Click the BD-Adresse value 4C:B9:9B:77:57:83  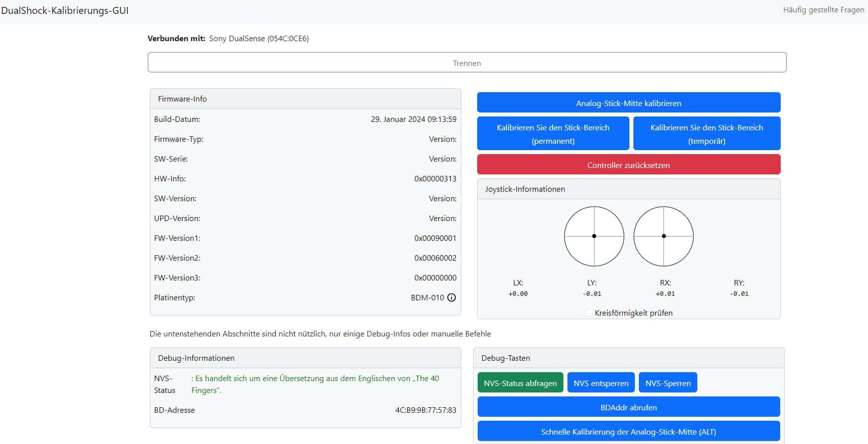(x=426, y=410)
